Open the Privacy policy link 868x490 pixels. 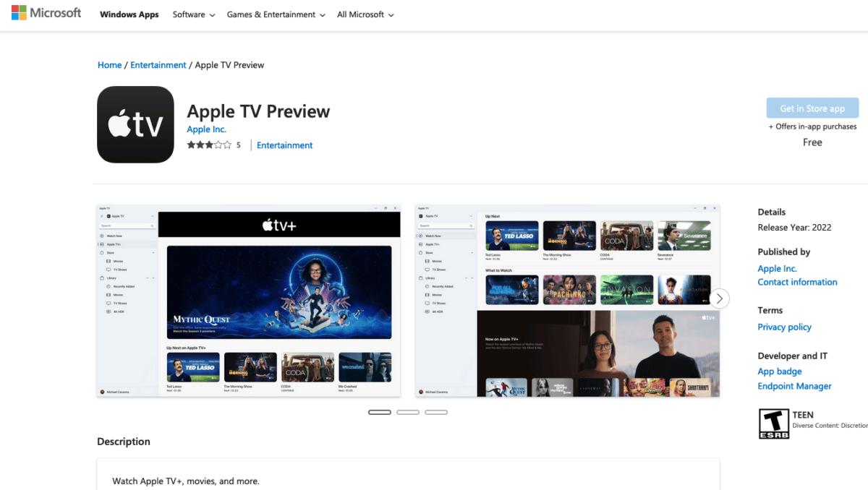click(784, 327)
